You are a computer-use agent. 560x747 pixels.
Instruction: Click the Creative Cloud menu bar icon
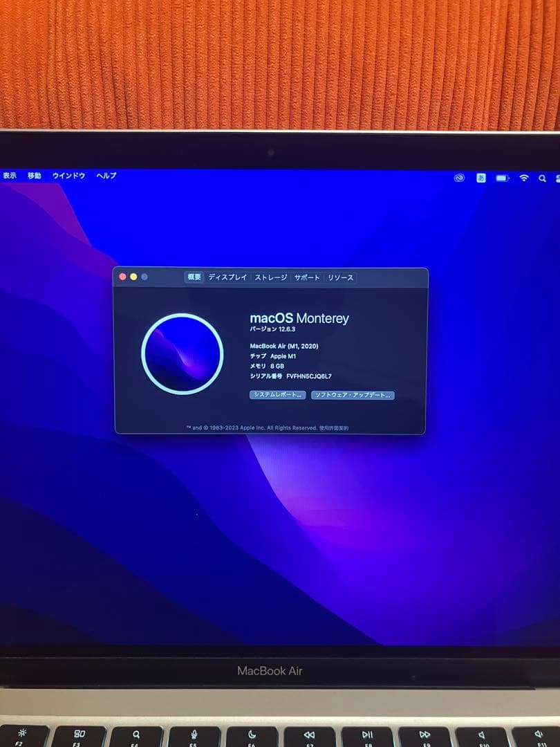[x=459, y=178]
